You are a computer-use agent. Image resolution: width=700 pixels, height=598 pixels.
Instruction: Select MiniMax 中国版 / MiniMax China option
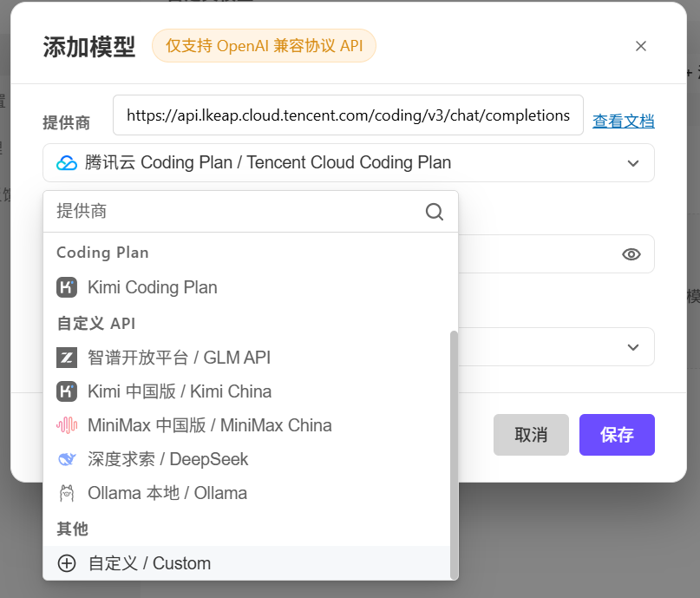pos(246,425)
